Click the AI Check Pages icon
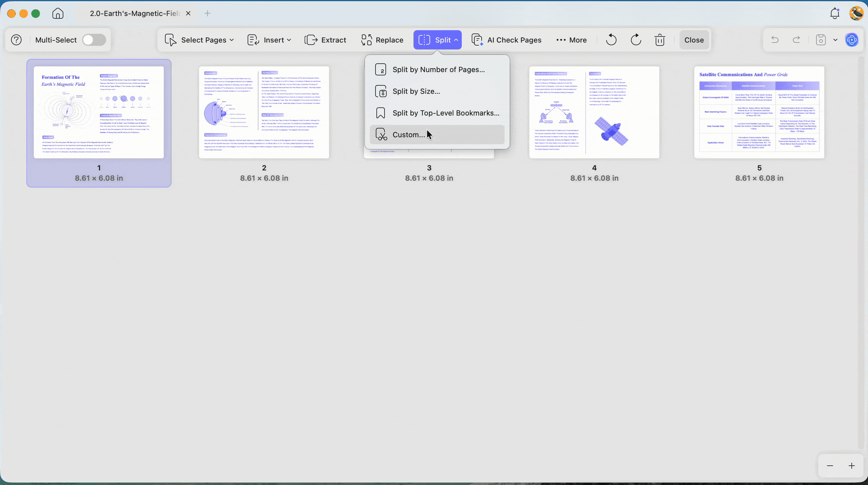 [477, 40]
